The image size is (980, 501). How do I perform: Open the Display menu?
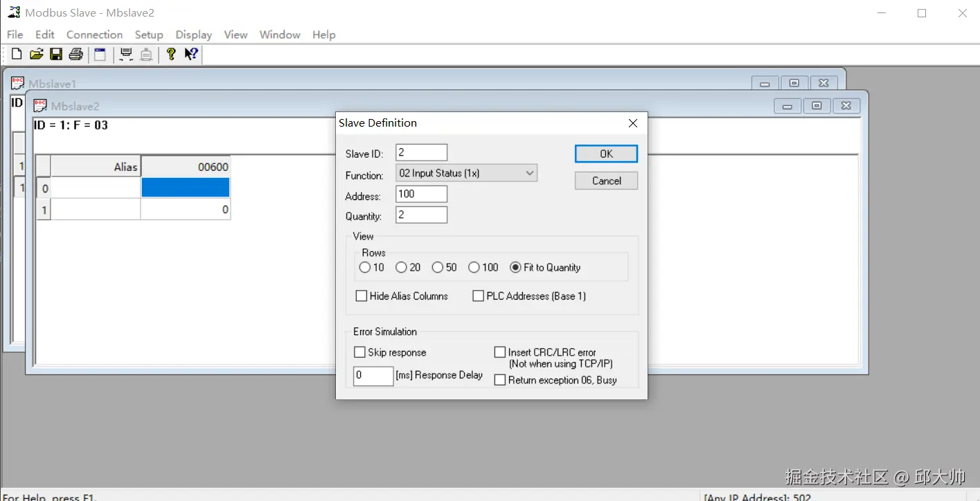194,35
